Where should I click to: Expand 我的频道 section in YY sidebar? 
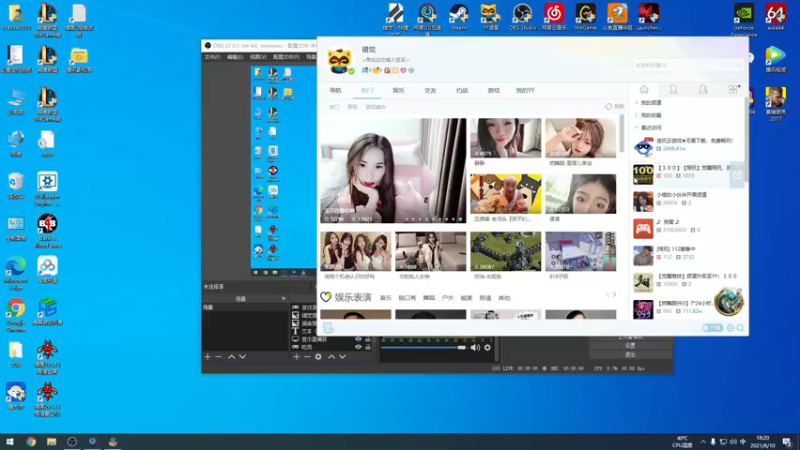click(637, 103)
